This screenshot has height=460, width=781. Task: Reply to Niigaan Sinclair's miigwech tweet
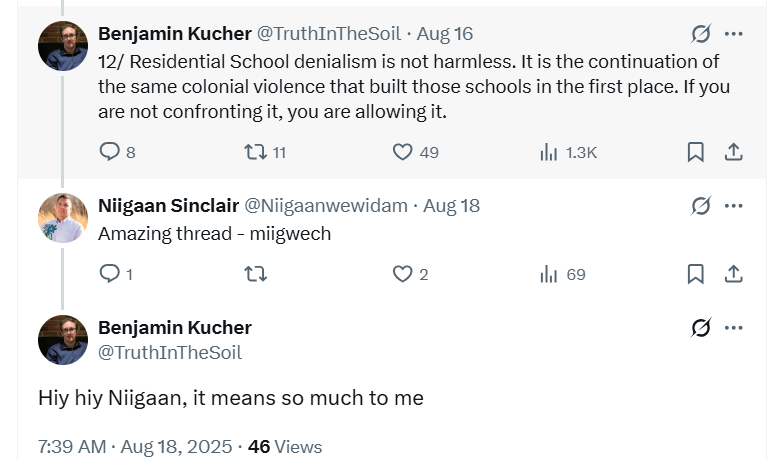click(110, 274)
